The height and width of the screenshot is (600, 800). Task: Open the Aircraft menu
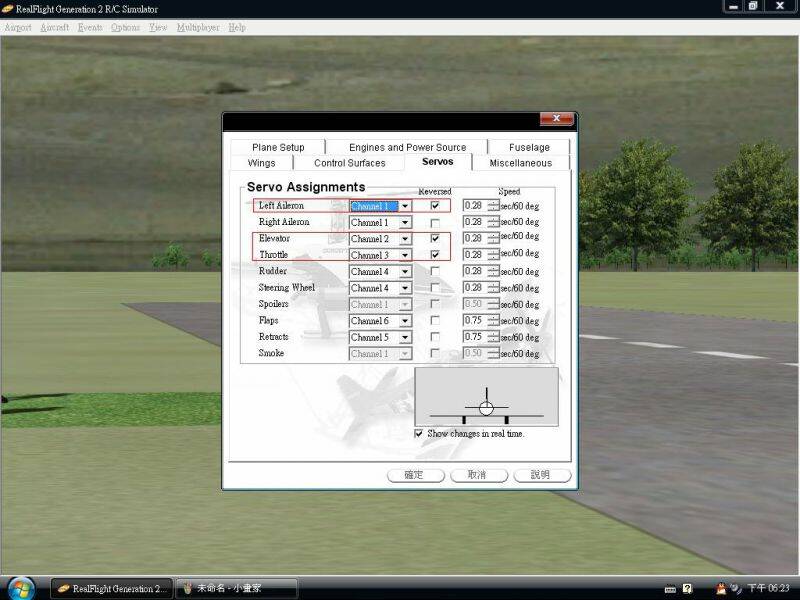tap(55, 27)
